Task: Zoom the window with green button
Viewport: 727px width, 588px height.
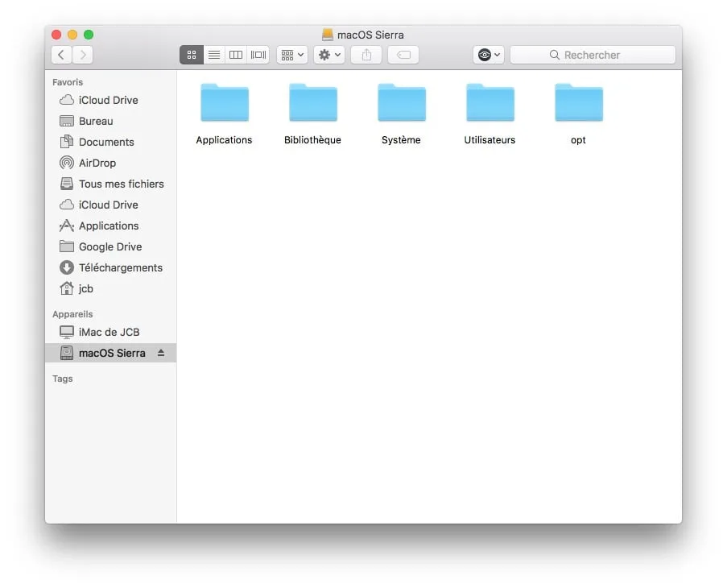Action: click(x=89, y=35)
